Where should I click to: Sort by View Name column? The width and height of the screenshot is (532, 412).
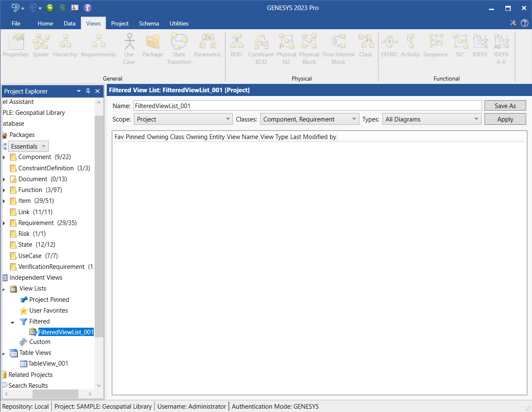243,137
